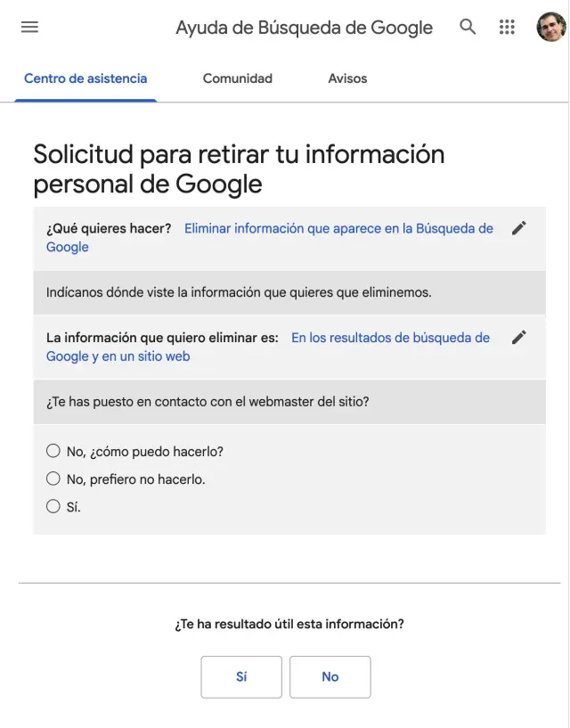This screenshot has height=728, width=570.
Task: Edit the '¿Qué quieres hacer?' answer
Action: click(x=519, y=228)
